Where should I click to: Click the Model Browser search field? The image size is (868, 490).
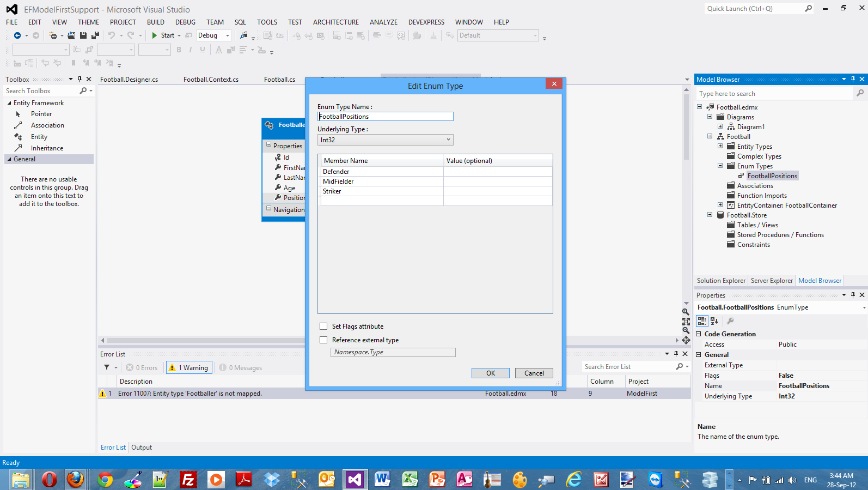pyautogui.click(x=774, y=94)
